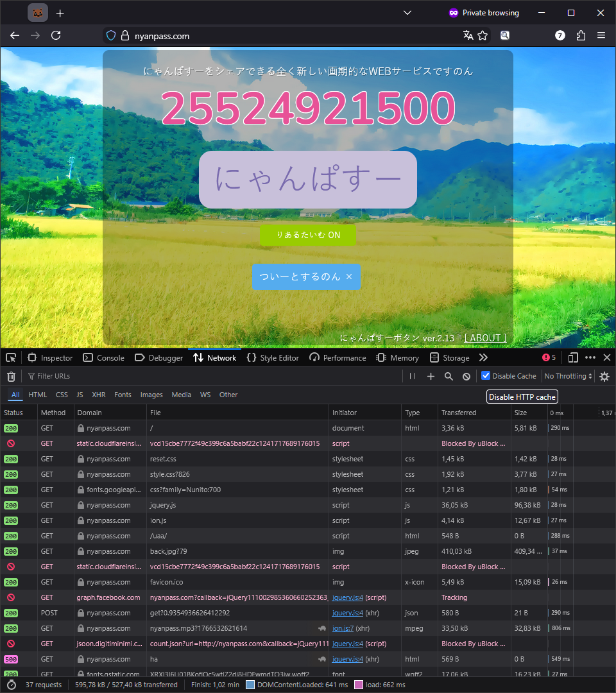Select the jquery.js file row
616x693 pixels.
coord(308,505)
